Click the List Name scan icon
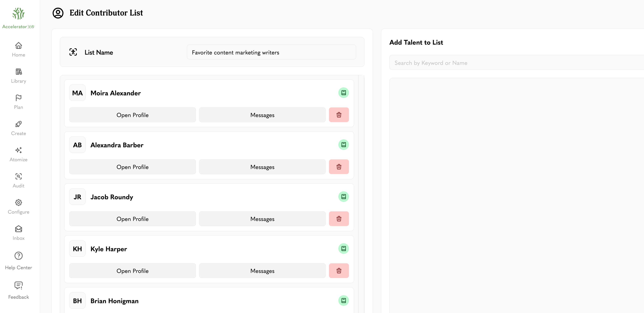The width and height of the screenshot is (644, 313). (73, 52)
